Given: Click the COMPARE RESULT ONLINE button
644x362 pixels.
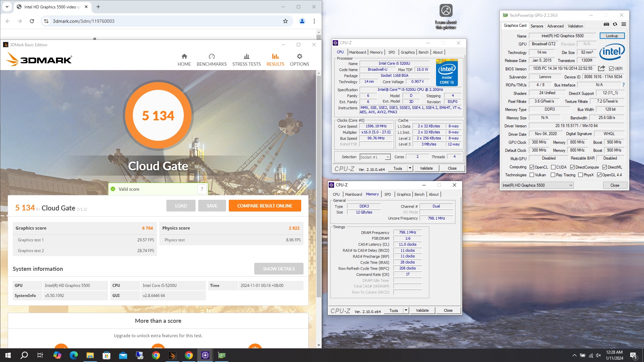Looking at the screenshot, I should tap(265, 206).
